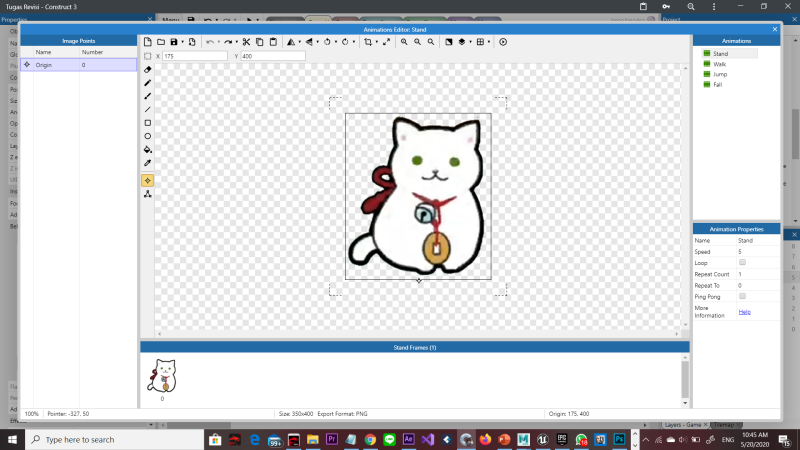Toggle the Loop checkbox
The image size is (800, 450).
pos(742,263)
